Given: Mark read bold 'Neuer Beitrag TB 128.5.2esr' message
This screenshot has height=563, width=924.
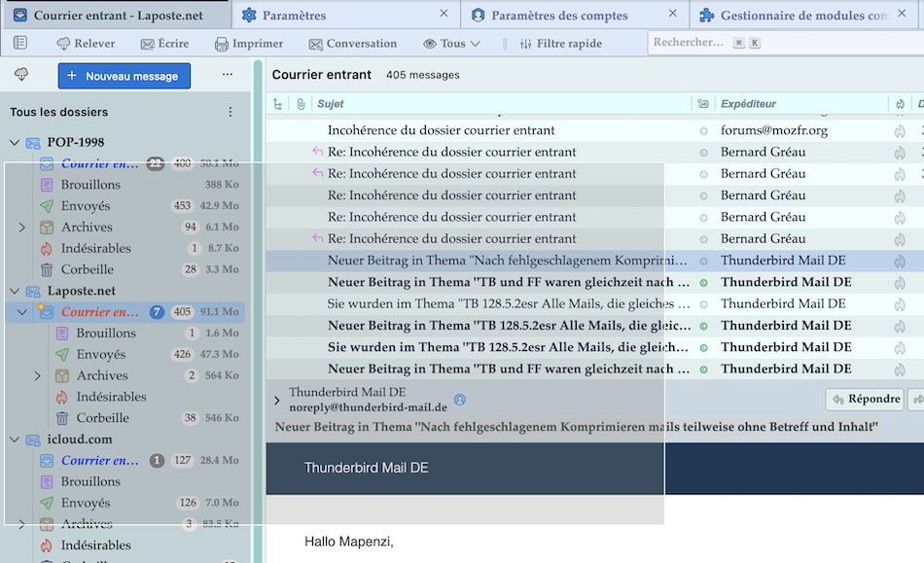Looking at the screenshot, I should [x=703, y=327].
